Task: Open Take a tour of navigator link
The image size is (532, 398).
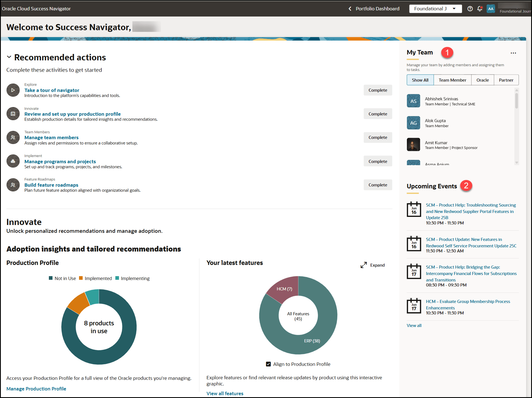Action: click(52, 90)
